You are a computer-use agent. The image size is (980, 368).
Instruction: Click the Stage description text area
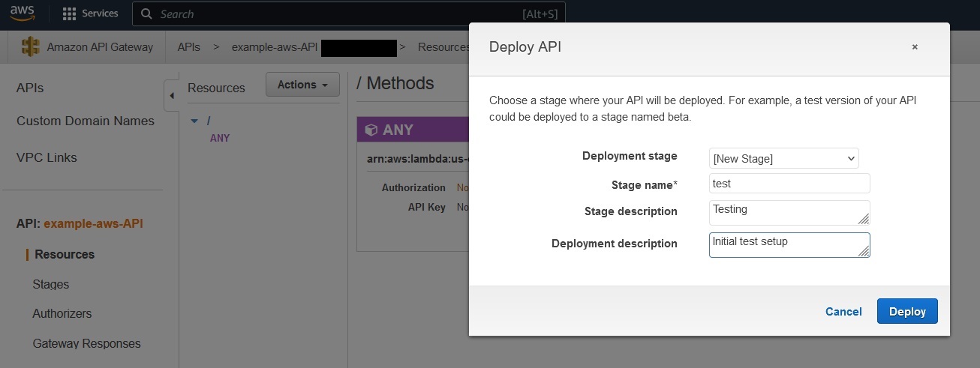pos(789,213)
